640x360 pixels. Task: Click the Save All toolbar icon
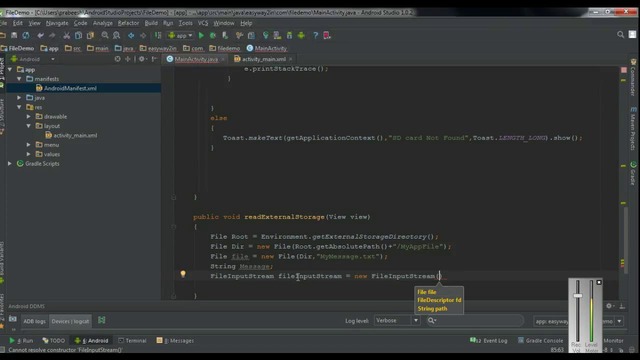pyautogui.click(x=14, y=36)
